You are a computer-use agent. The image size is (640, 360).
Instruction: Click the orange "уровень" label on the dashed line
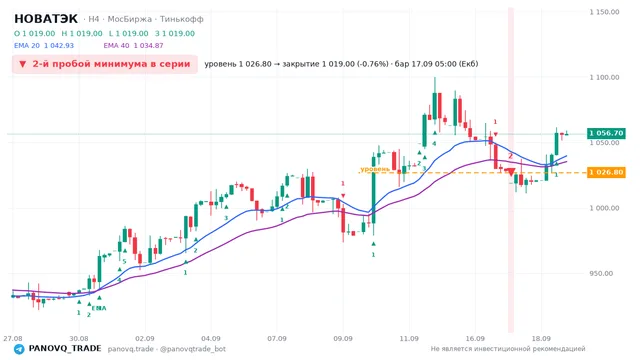tap(375, 169)
